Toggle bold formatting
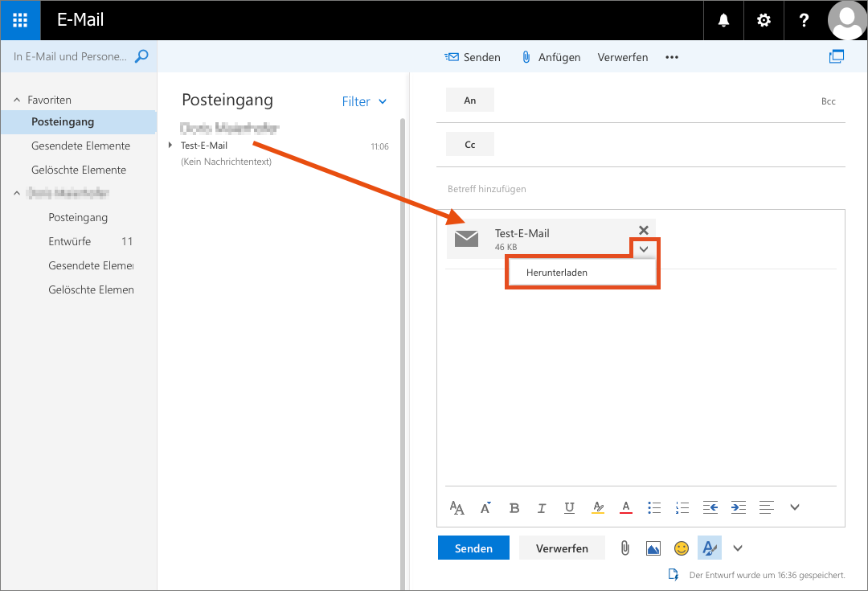This screenshot has width=868, height=591. point(514,507)
